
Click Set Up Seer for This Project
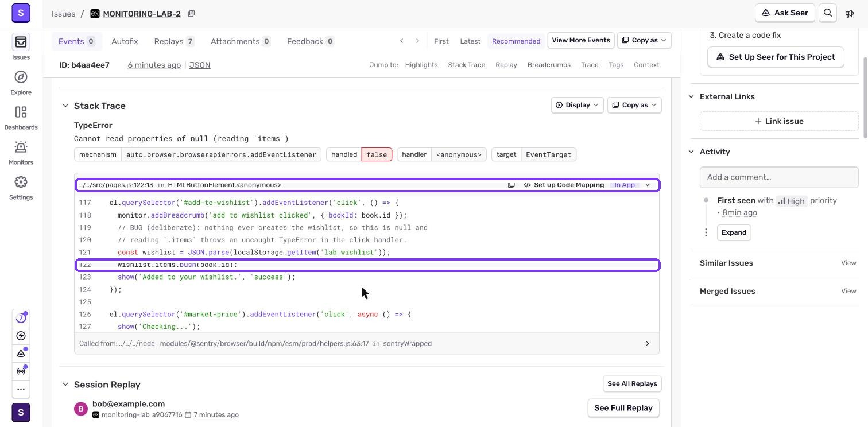(x=776, y=57)
